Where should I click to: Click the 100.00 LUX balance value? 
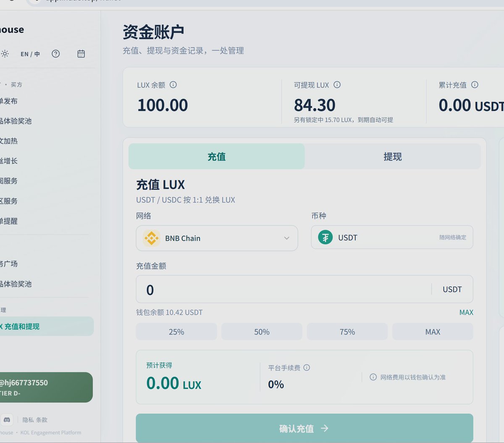163,105
